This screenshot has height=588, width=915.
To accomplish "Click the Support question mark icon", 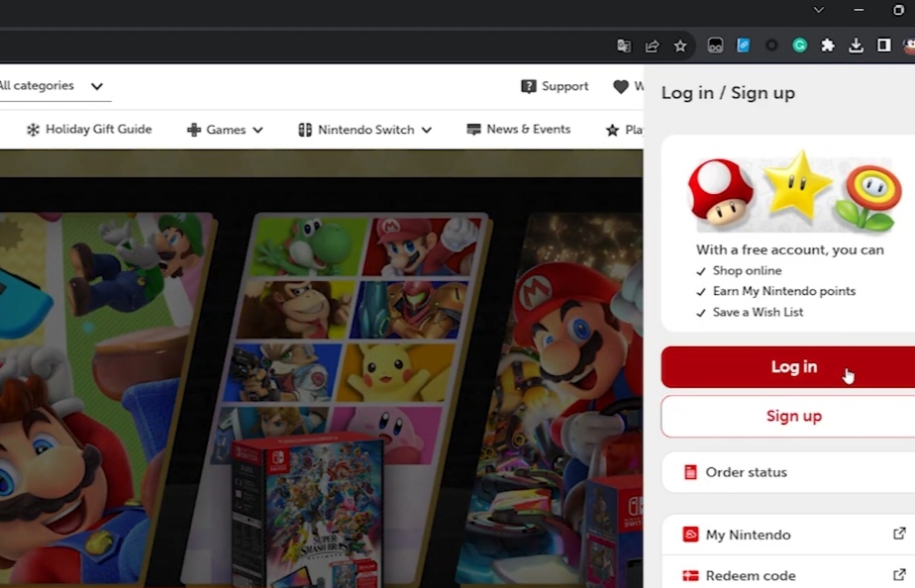I will point(528,86).
